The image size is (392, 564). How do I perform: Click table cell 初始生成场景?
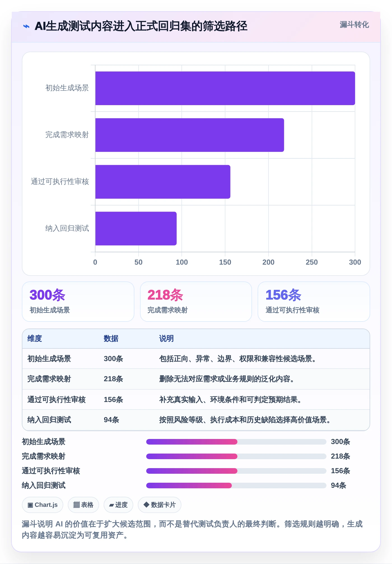click(49, 359)
